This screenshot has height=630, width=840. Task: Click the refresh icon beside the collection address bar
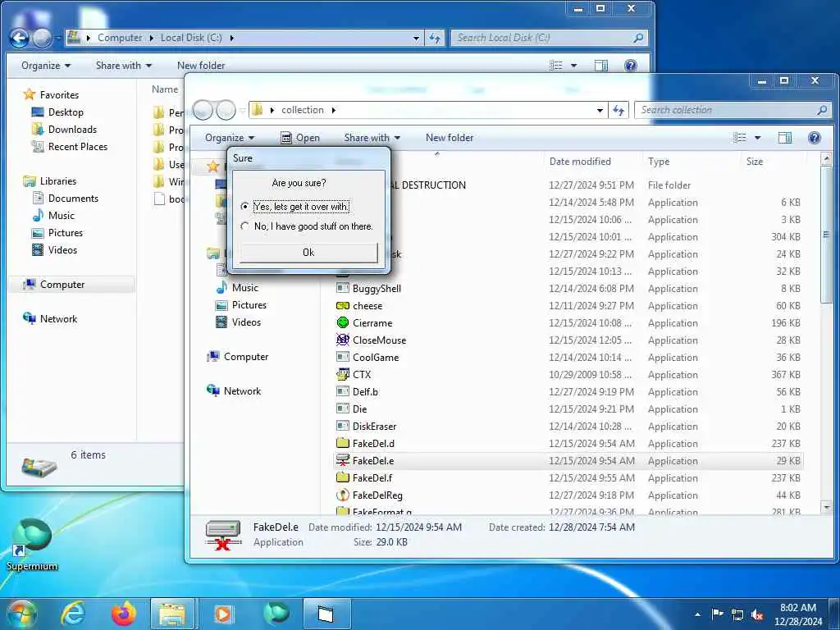(x=619, y=111)
